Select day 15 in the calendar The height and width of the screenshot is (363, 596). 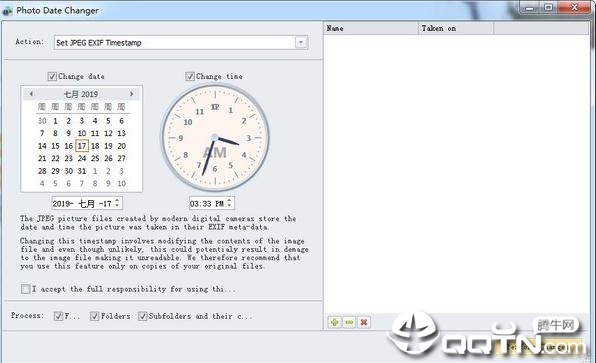(x=55, y=146)
